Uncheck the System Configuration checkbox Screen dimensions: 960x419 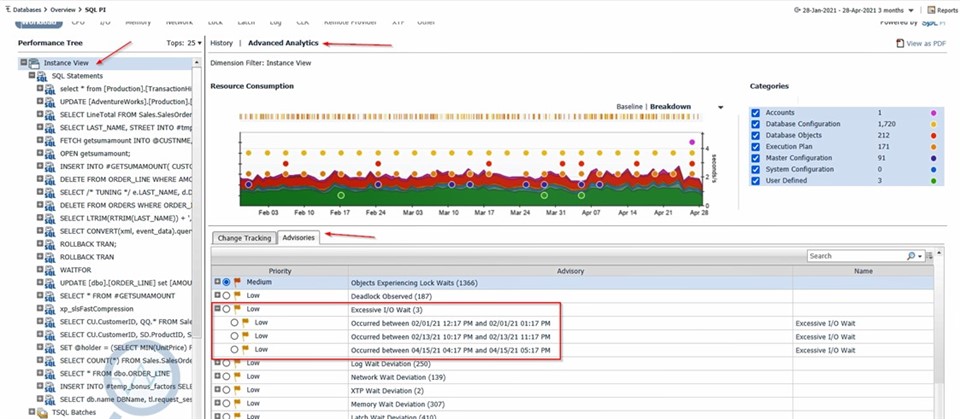[x=756, y=169]
